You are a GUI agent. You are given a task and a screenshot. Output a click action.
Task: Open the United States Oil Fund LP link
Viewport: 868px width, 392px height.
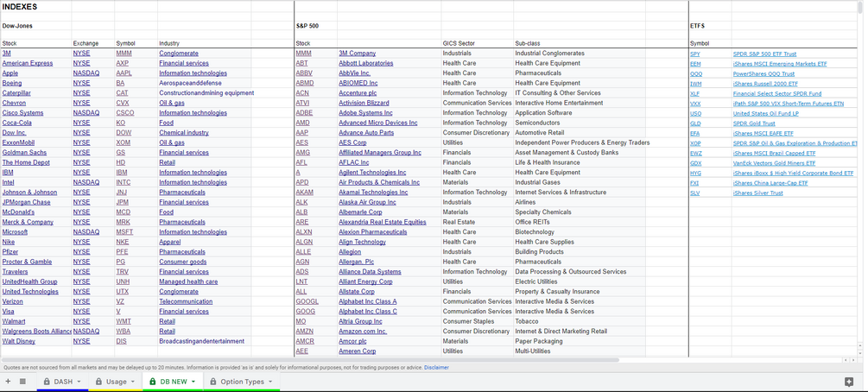766,114
